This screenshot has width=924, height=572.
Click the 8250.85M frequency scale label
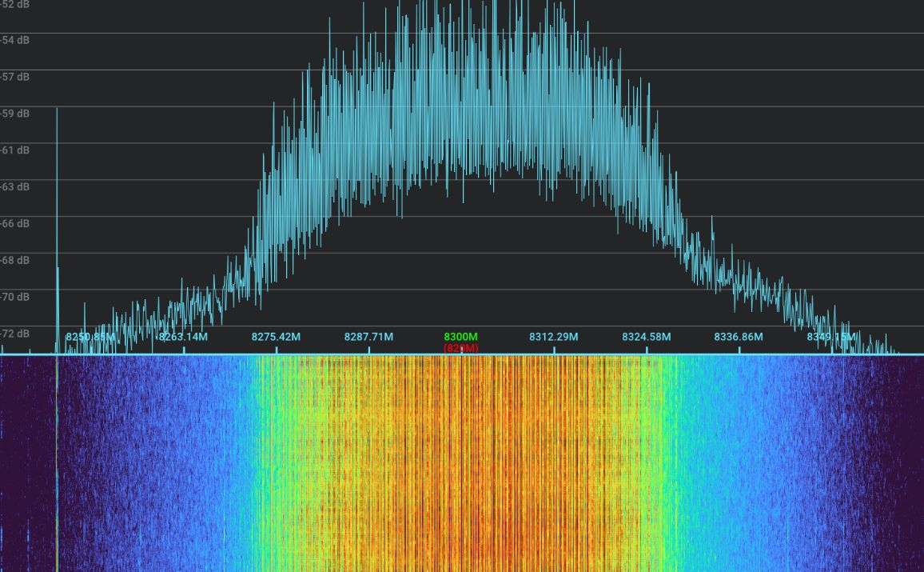pos(88,338)
